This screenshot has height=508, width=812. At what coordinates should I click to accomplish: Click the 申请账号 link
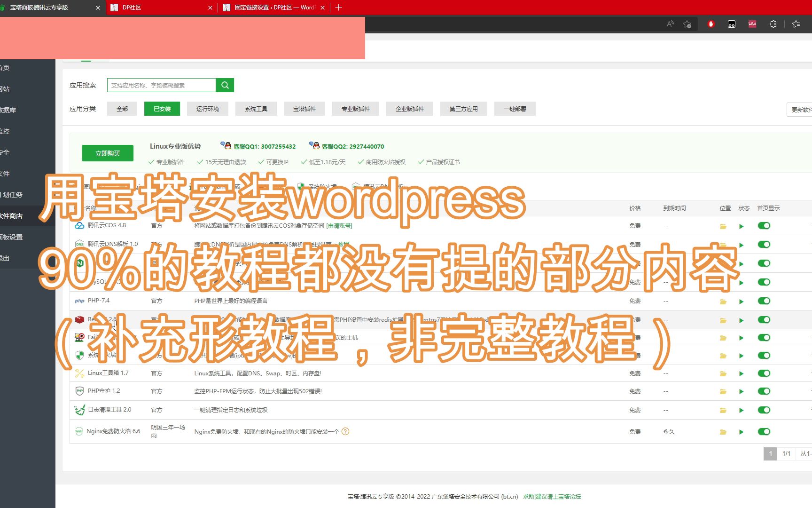[x=339, y=226]
